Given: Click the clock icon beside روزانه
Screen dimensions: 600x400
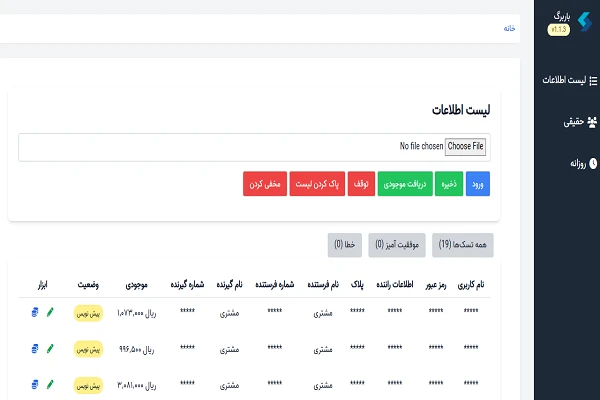Looking at the screenshot, I should [x=592, y=162].
